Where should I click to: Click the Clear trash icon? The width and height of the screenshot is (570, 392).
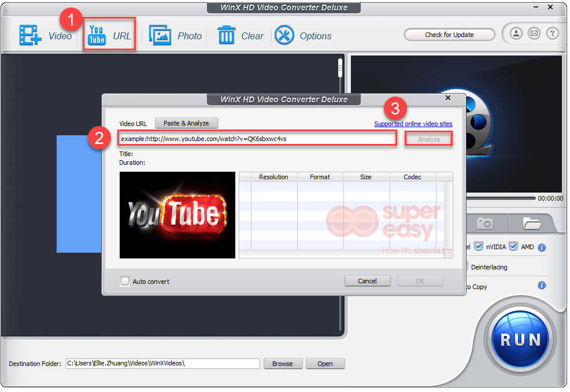tap(227, 35)
